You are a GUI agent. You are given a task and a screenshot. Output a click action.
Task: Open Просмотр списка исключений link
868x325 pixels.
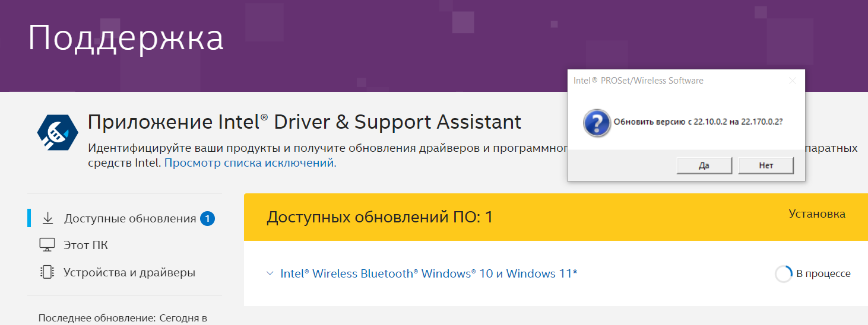(x=250, y=162)
